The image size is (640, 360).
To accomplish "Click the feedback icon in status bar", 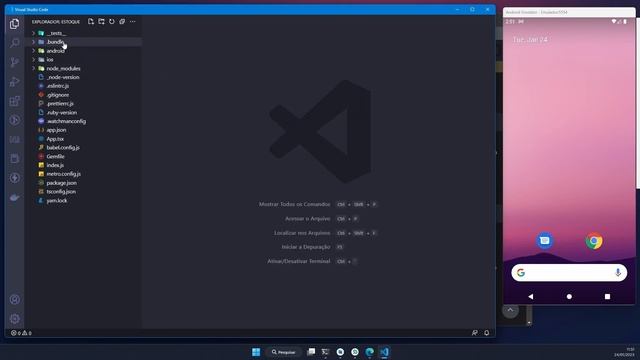I will click(x=475, y=333).
